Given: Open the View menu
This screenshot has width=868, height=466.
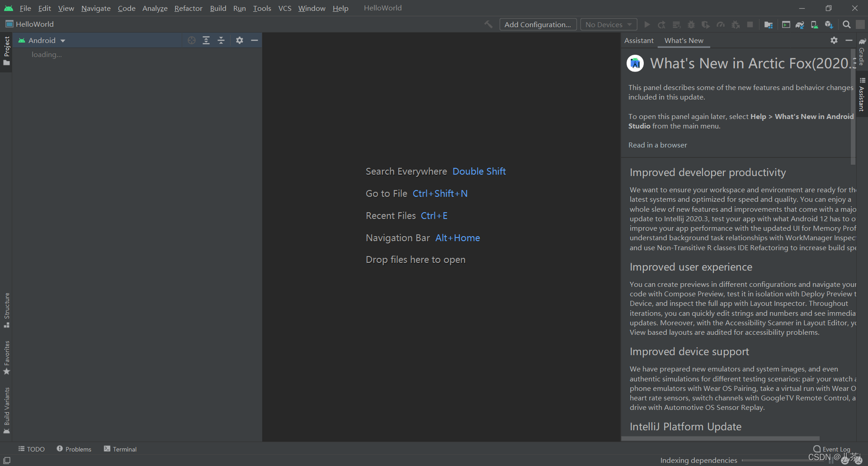Looking at the screenshot, I should tap(66, 8).
